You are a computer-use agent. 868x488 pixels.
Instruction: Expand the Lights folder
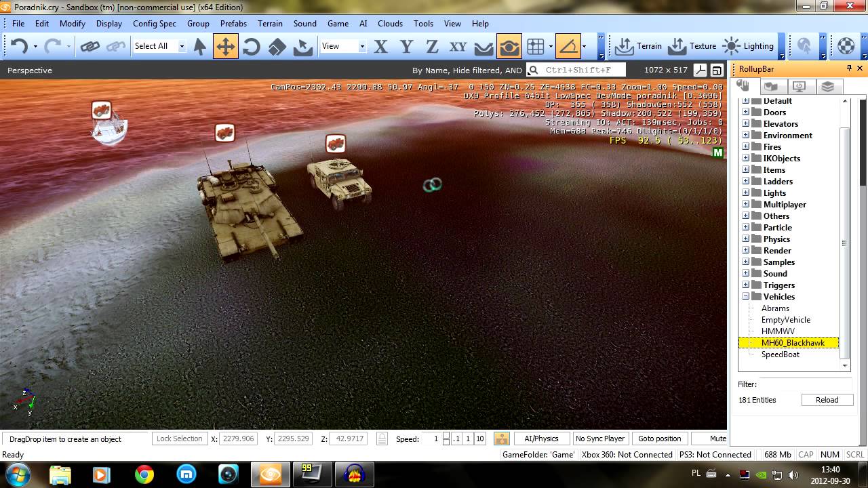pyautogui.click(x=746, y=192)
